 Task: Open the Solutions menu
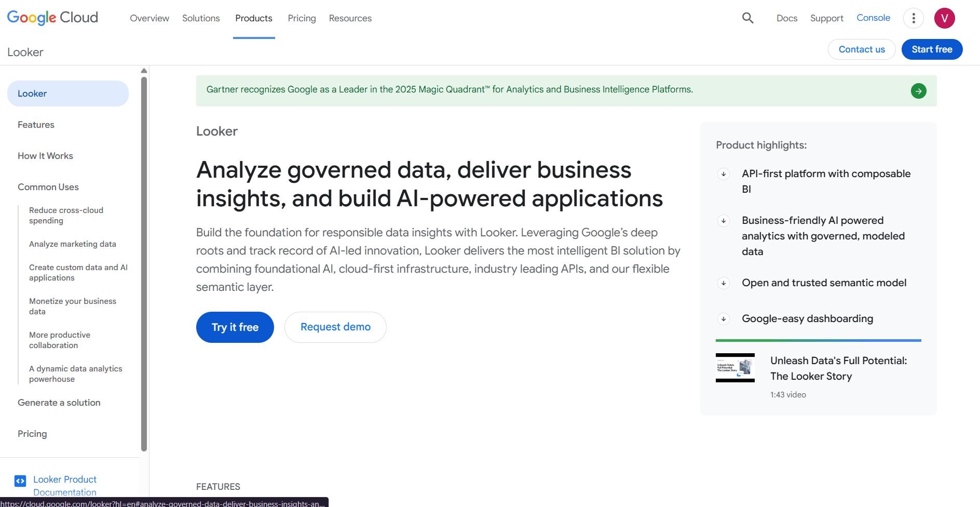click(x=201, y=18)
